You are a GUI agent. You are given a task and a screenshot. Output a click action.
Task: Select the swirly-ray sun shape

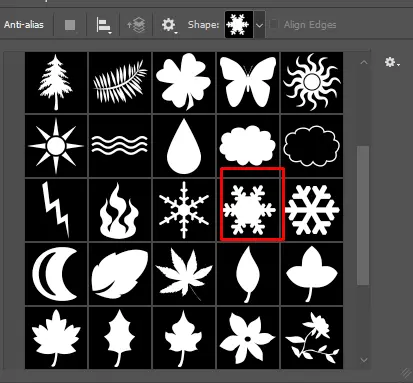(312, 82)
